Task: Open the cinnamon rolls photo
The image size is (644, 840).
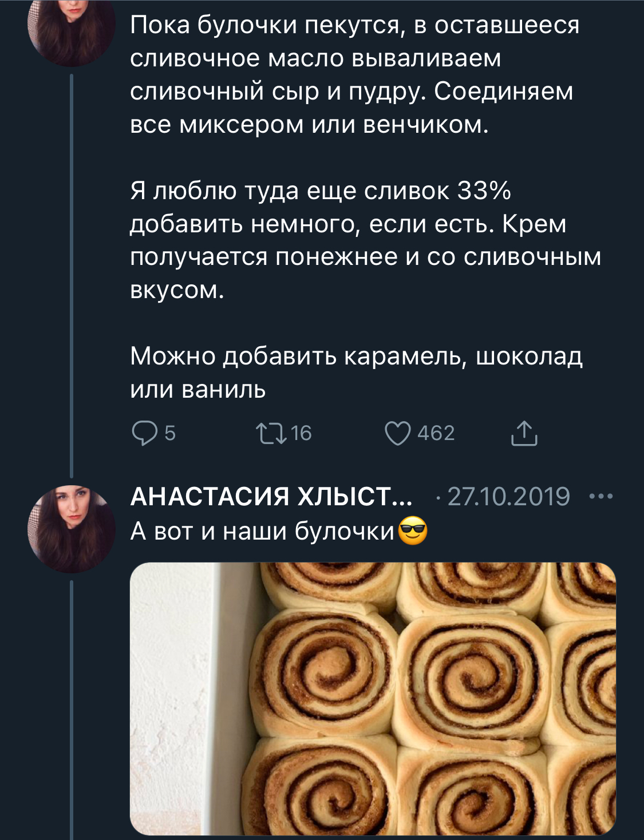Action: pos(373,698)
